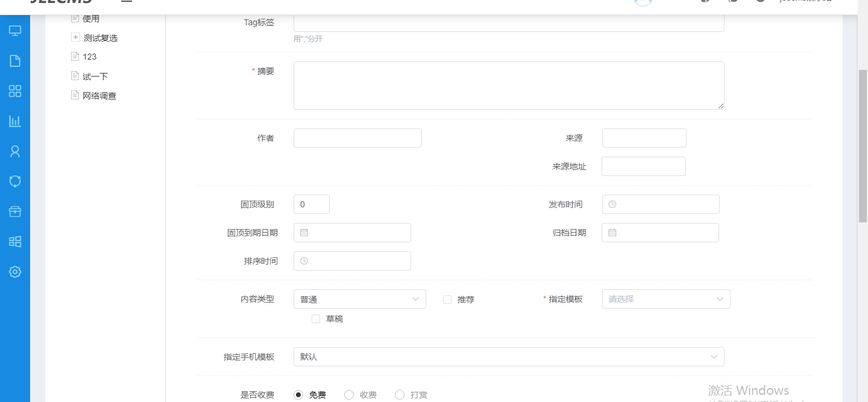Focus the 来源 source input field
This screenshot has width=868, height=402.
pos(644,138)
